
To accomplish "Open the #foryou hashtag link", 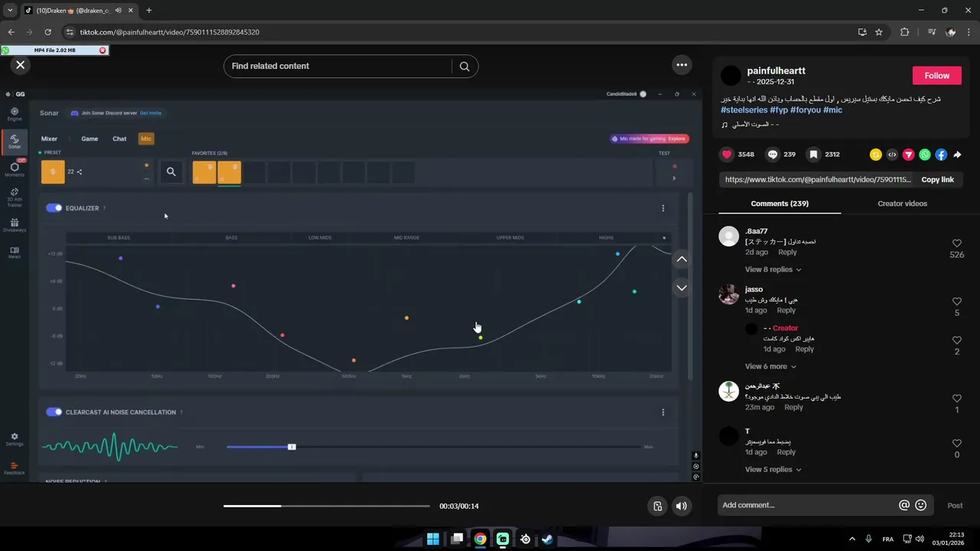I will [805, 110].
